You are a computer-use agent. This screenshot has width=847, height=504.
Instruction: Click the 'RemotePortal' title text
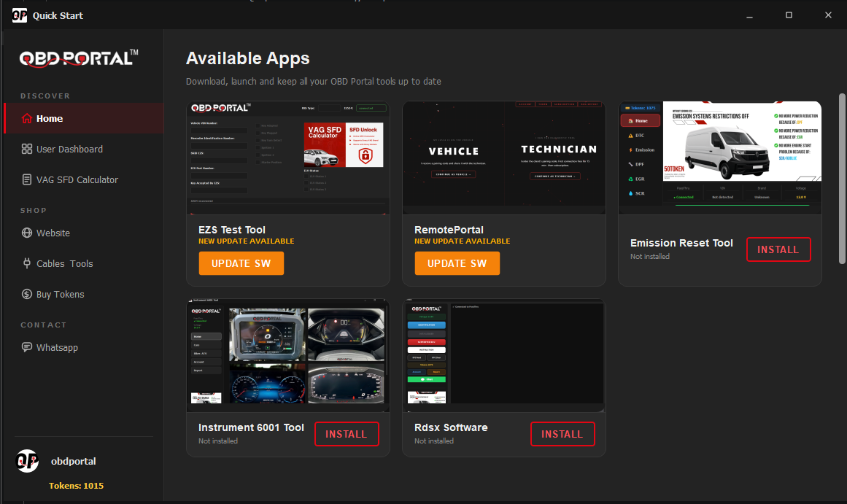tap(449, 230)
